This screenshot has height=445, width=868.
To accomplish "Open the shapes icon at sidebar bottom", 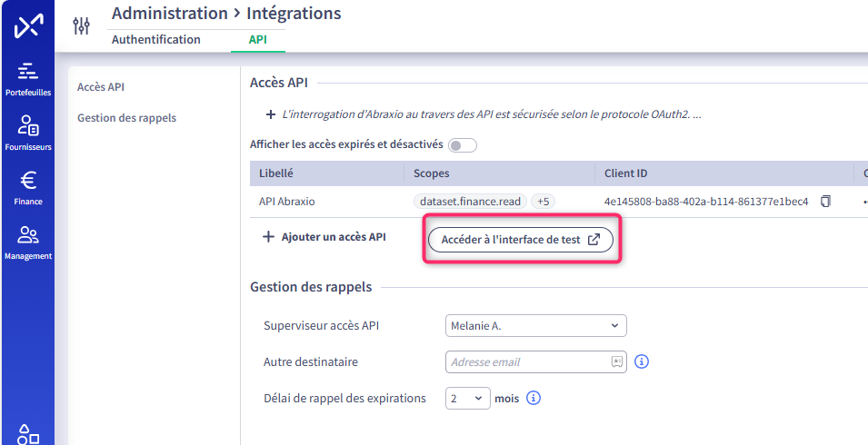I will 27,434.
